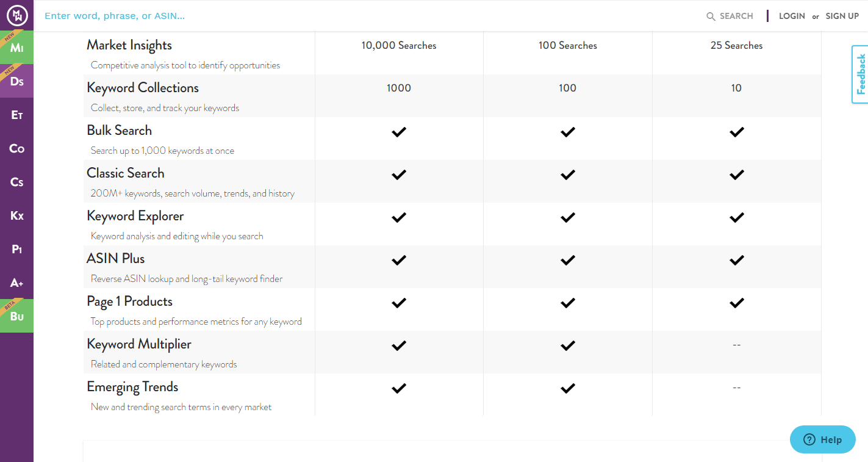Image resolution: width=868 pixels, height=462 pixels.
Task: Open the Co Collections sidebar icon
Action: point(16,148)
